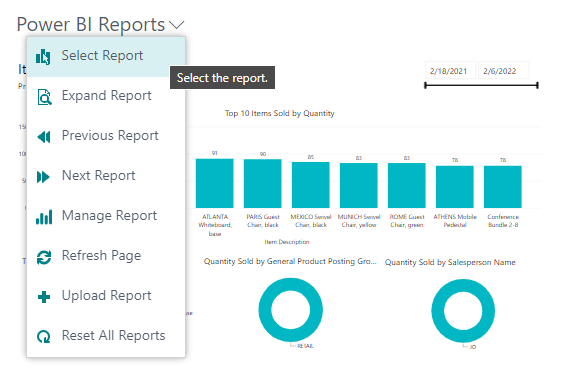
Task: Click the RETAIL donut label
Action: pyautogui.click(x=305, y=346)
